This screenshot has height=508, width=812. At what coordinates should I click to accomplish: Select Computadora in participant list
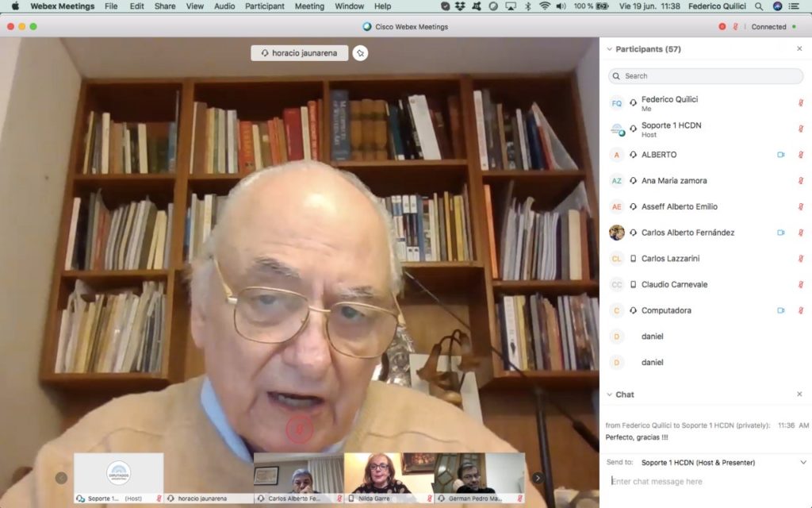coord(705,310)
